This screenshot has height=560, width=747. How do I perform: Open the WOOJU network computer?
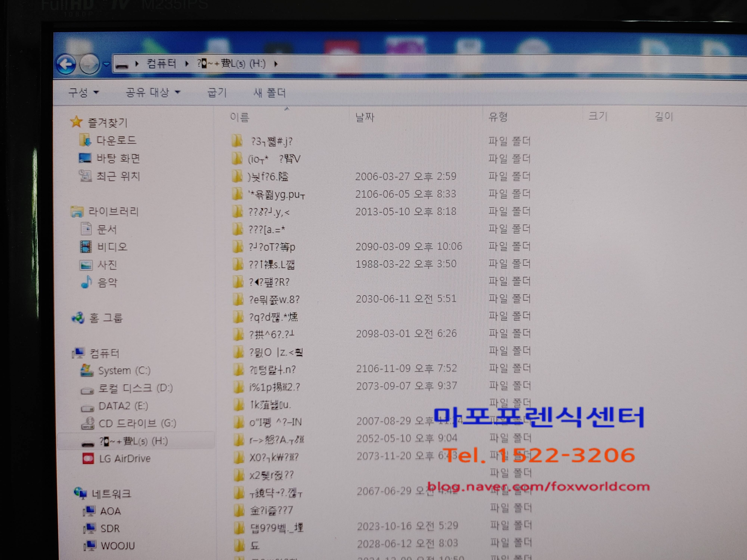point(117,545)
